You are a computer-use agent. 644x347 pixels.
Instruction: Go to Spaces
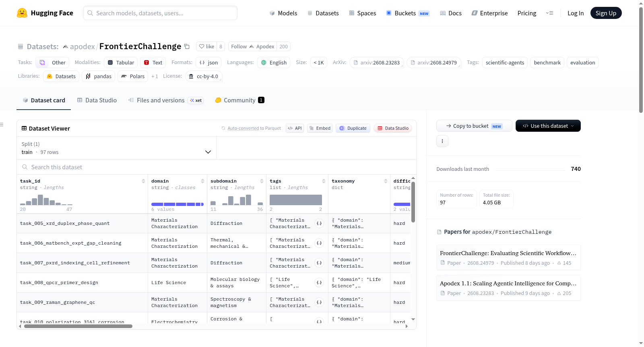pyautogui.click(x=362, y=13)
